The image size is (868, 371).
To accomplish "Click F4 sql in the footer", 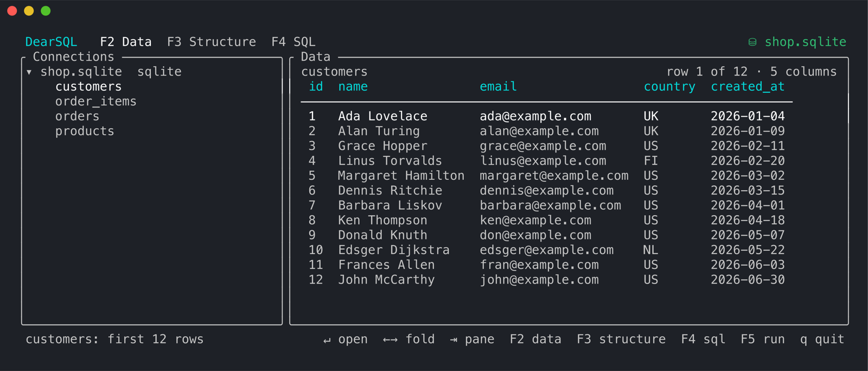I will [x=703, y=339].
